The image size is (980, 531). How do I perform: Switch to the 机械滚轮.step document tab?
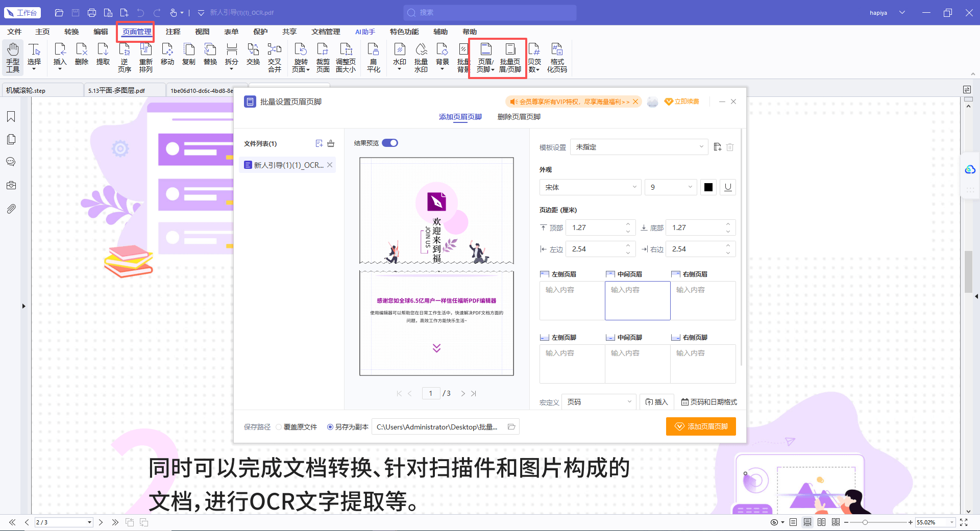point(43,90)
